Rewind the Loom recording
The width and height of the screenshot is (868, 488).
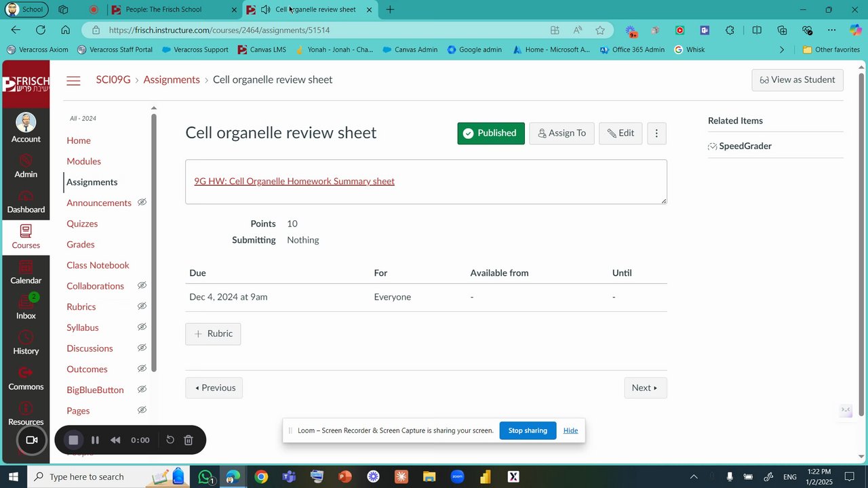[x=115, y=440]
